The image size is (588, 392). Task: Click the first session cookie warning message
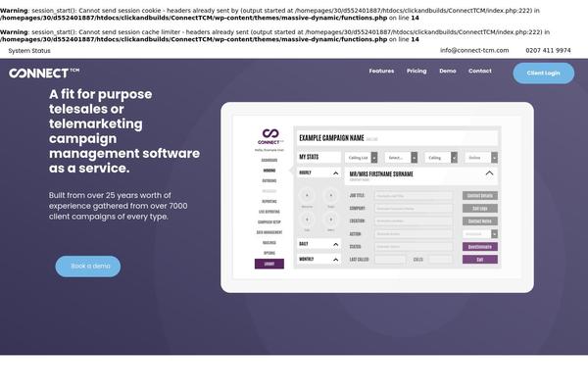click(270, 15)
